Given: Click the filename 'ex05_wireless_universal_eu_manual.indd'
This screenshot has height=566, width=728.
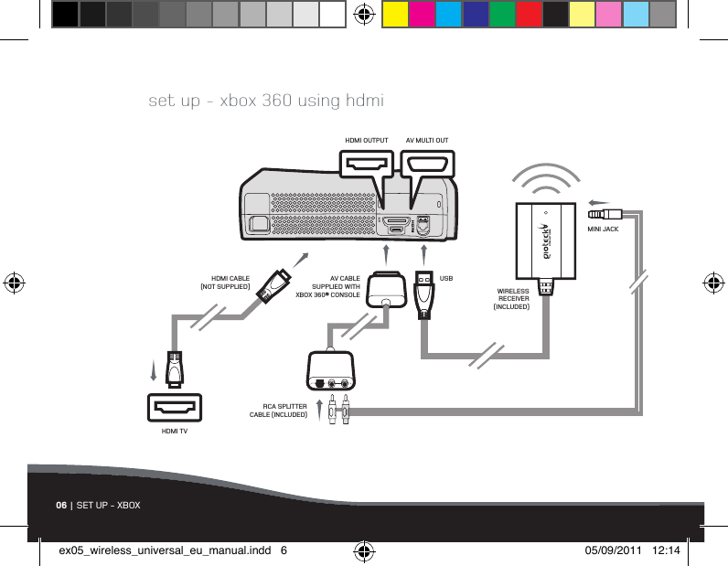Looking at the screenshot, I should [x=165, y=550].
